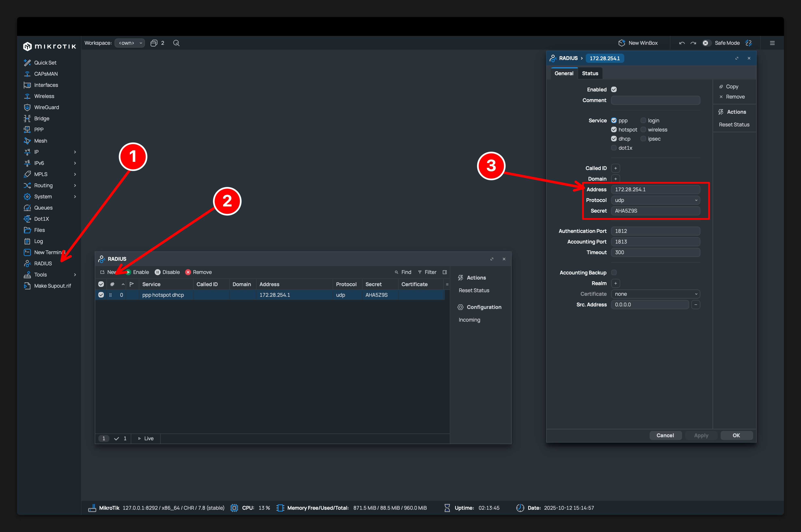Click the OK button
Viewport: 801px width, 532px height.
[736, 435]
